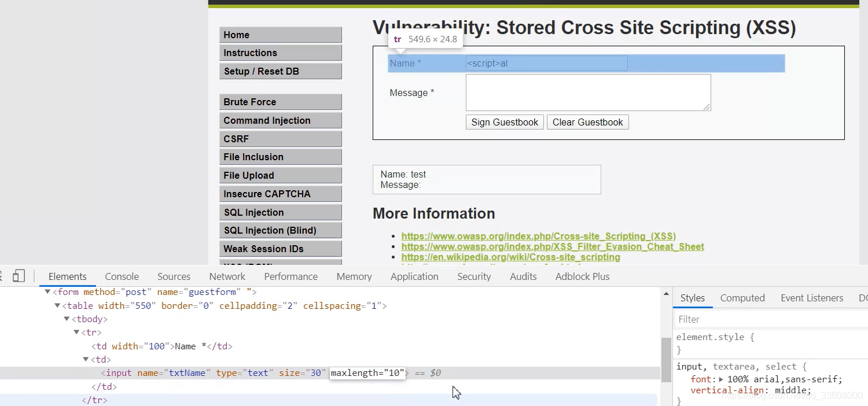Open the Audits tab

coord(523,276)
